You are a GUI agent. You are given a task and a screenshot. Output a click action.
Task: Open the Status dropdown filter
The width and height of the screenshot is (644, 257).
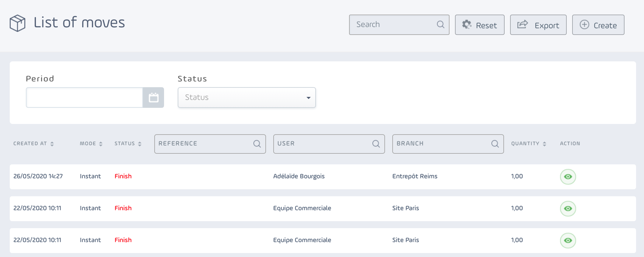point(247,98)
